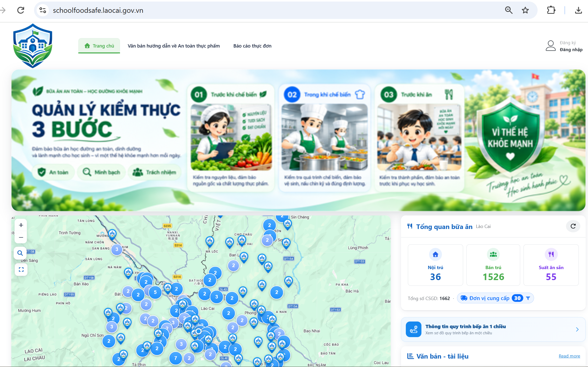
Task: Open site information icon in address bar
Action: 43,10
